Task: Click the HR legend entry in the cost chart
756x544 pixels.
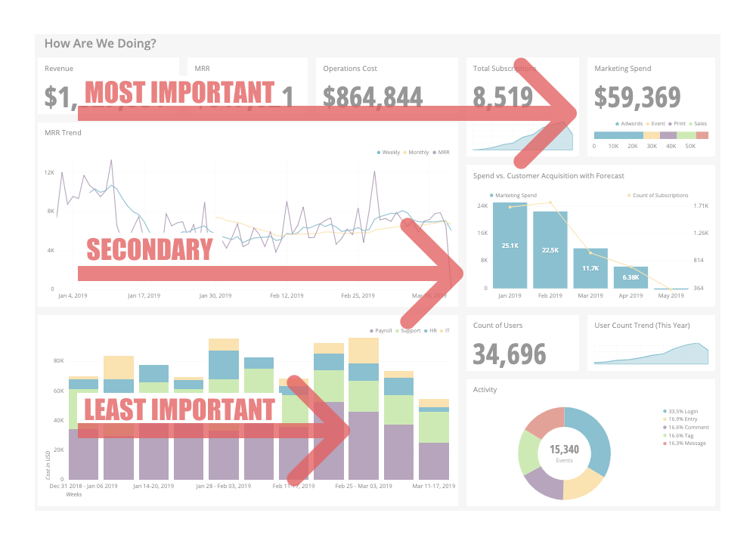Action: [x=430, y=330]
